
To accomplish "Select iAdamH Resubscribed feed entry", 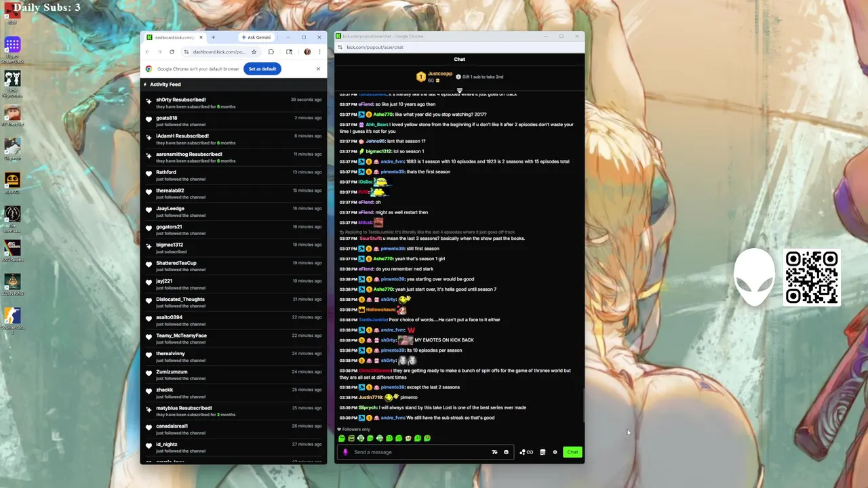I will 234,139.
